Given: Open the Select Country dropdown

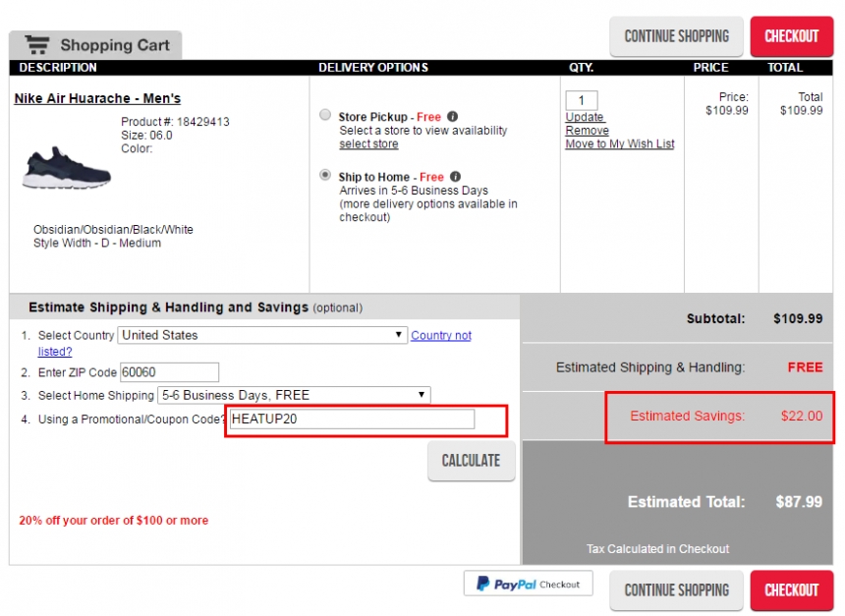Looking at the screenshot, I should click(x=262, y=335).
